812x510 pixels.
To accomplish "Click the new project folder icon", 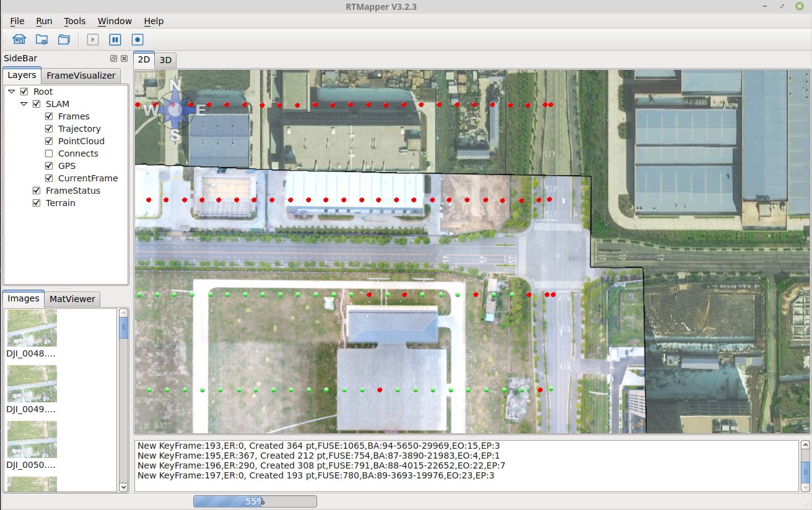I will tap(41, 40).
